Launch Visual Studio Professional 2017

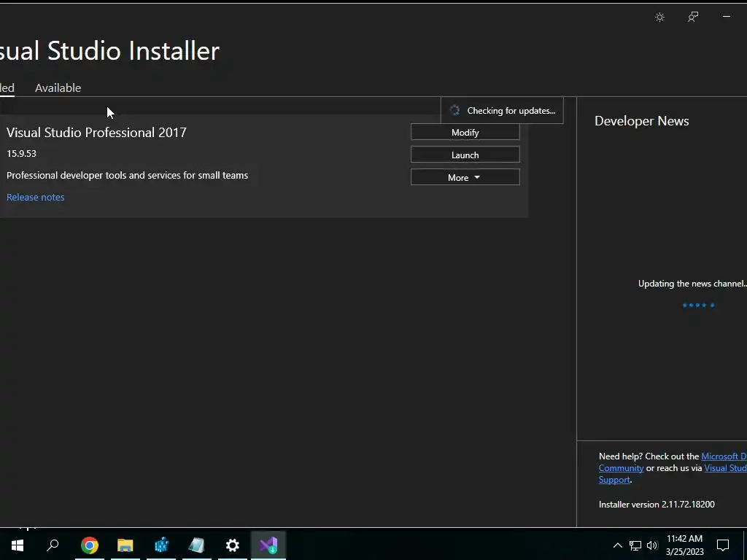click(x=465, y=155)
